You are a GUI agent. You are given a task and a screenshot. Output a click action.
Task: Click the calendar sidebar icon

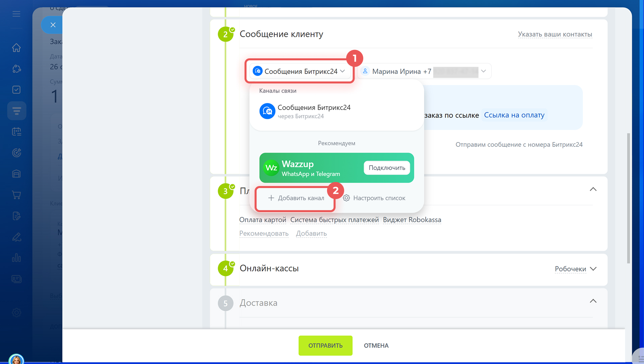click(16, 131)
